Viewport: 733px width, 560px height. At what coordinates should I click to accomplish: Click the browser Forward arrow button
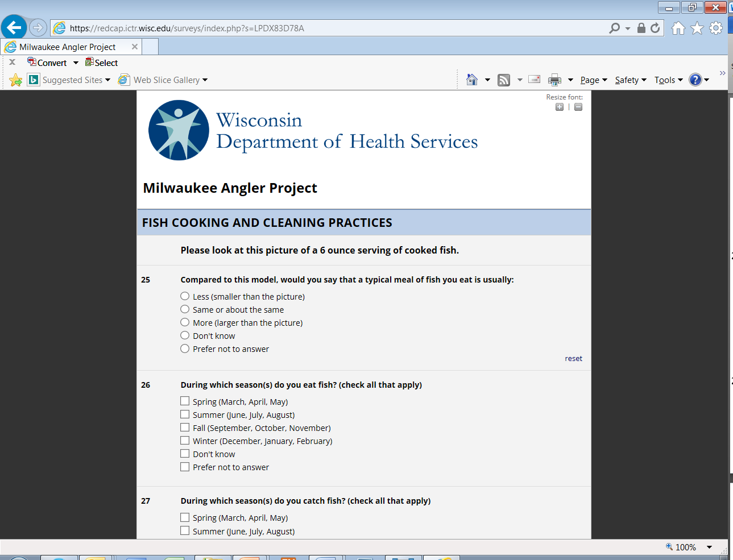coord(38,27)
